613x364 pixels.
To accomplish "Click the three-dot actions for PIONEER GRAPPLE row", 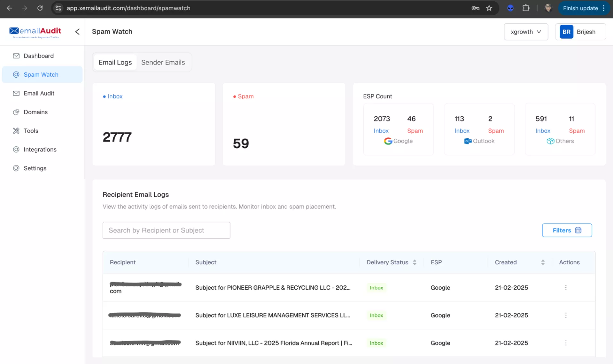I will (x=566, y=288).
